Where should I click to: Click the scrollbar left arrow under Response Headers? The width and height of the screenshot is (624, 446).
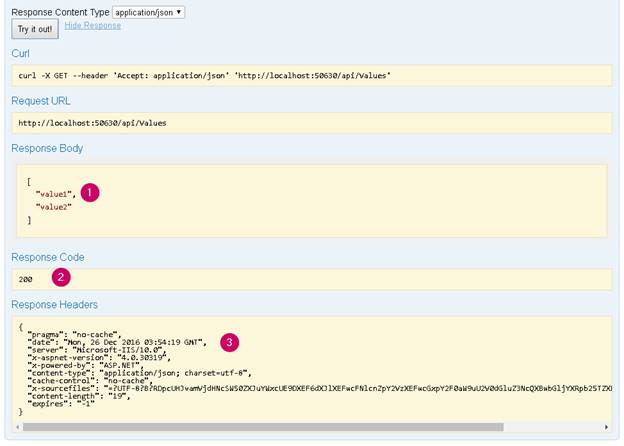pyautogui.click(x=18, y=427)
